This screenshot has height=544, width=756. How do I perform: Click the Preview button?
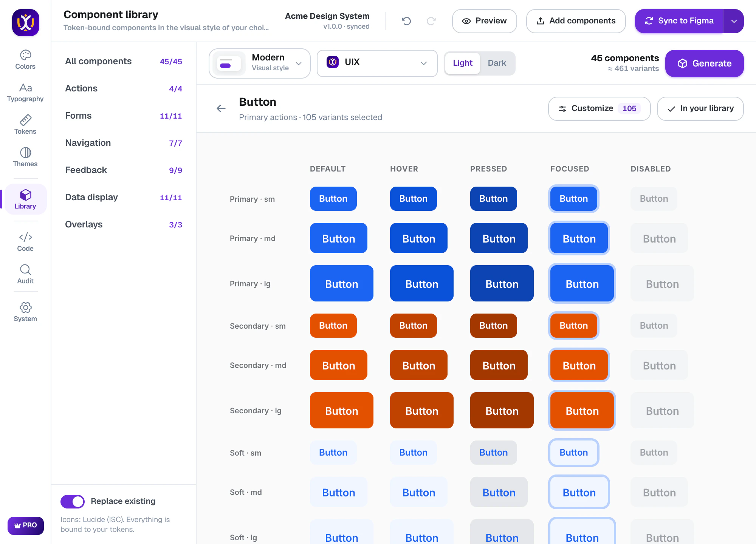point(484,21)
